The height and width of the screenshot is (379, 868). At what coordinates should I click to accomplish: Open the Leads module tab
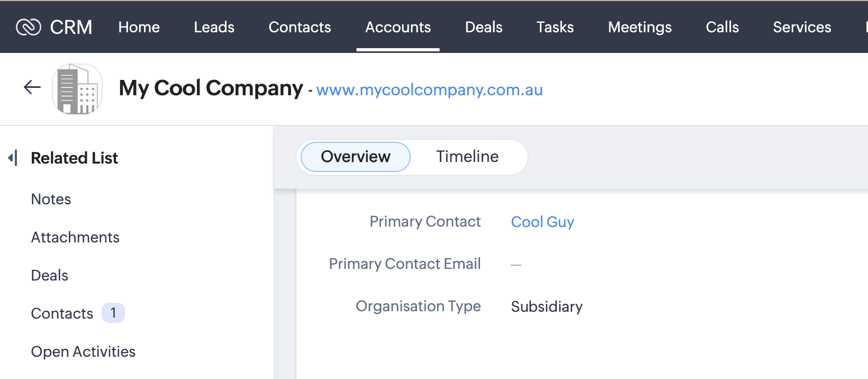click(214, 27)
